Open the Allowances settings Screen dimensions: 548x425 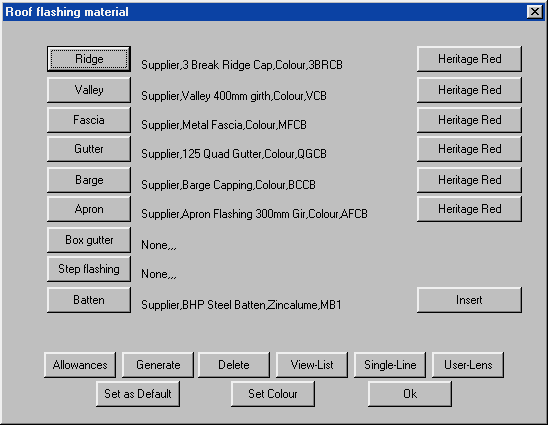(x=80, y=365)
